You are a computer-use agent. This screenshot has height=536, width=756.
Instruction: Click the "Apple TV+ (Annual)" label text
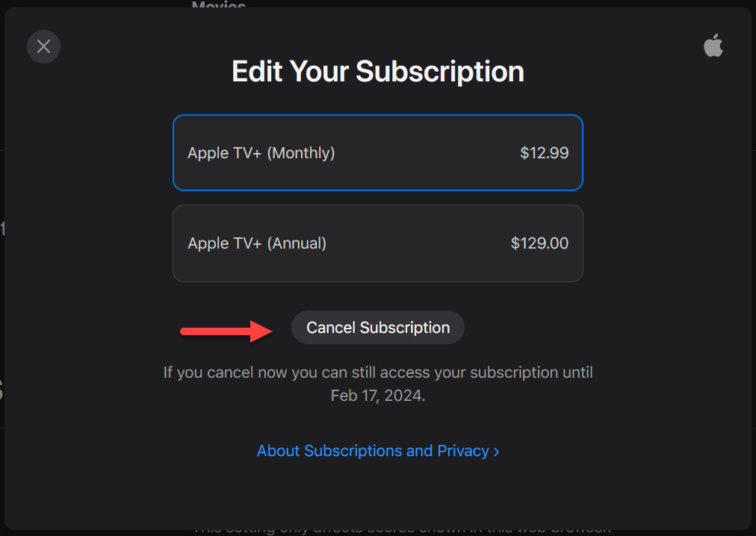[257, 243]
